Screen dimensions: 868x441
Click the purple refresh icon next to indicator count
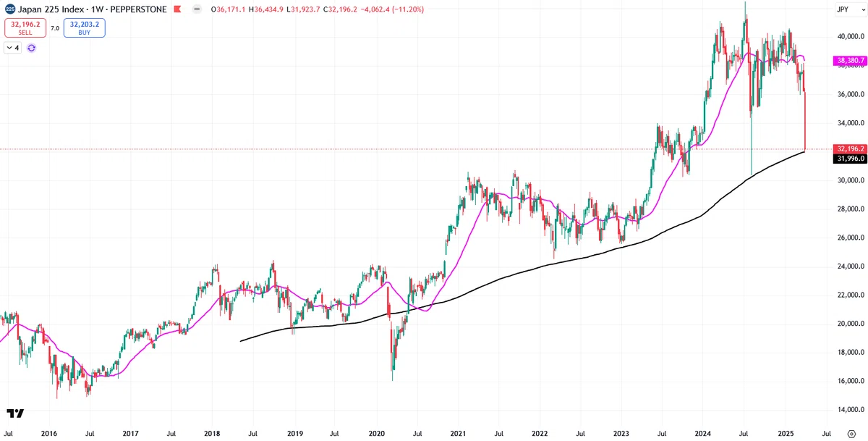[32, 48]
